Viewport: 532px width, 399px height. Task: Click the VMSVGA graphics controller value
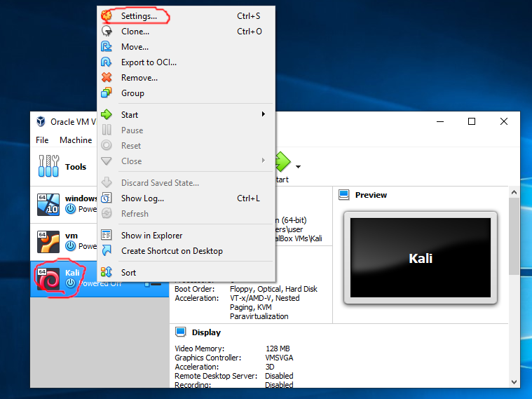tap(279, 358)
